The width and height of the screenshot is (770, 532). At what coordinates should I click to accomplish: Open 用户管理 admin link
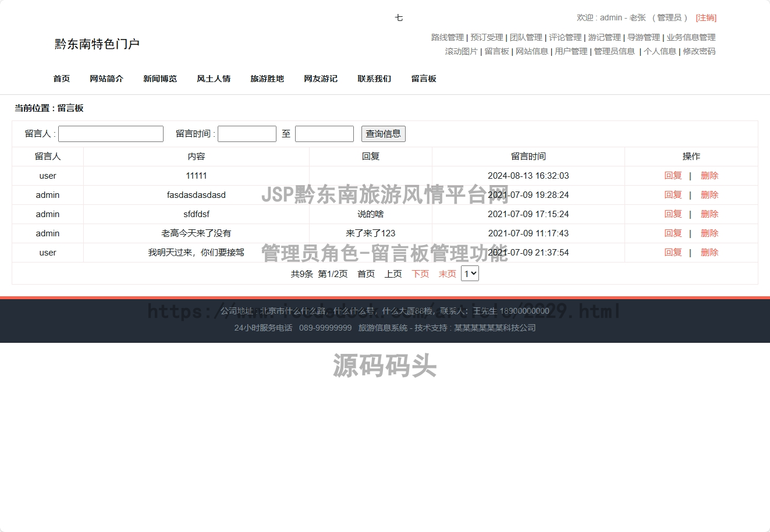coord(571,51)
